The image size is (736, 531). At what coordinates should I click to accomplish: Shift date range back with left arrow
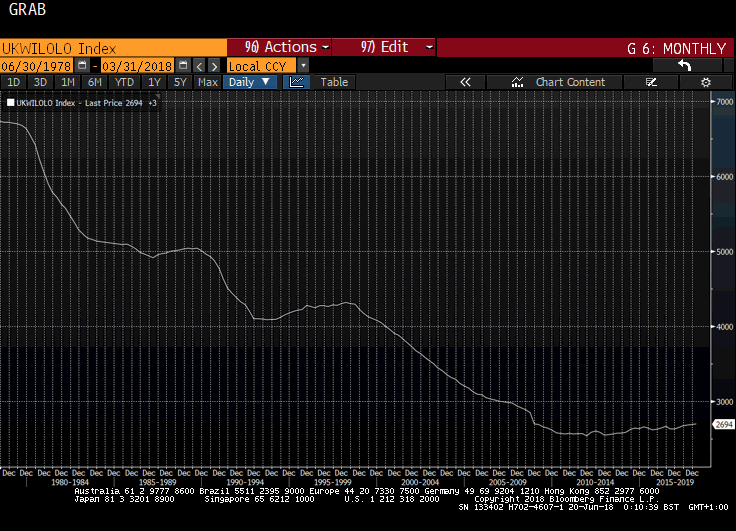coord(199,65)
